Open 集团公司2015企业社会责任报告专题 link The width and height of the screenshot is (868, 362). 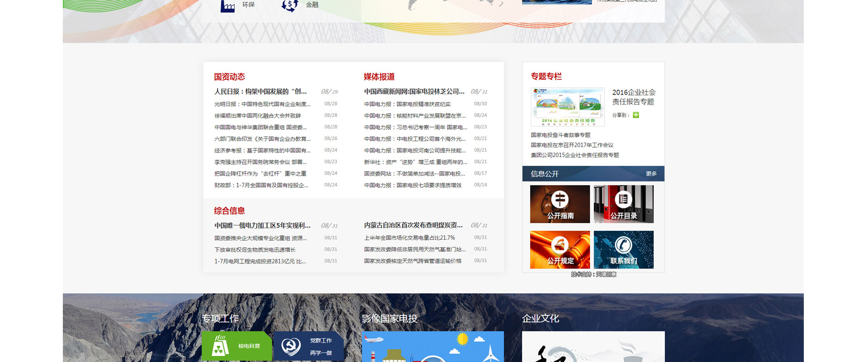tap(575, 155)
